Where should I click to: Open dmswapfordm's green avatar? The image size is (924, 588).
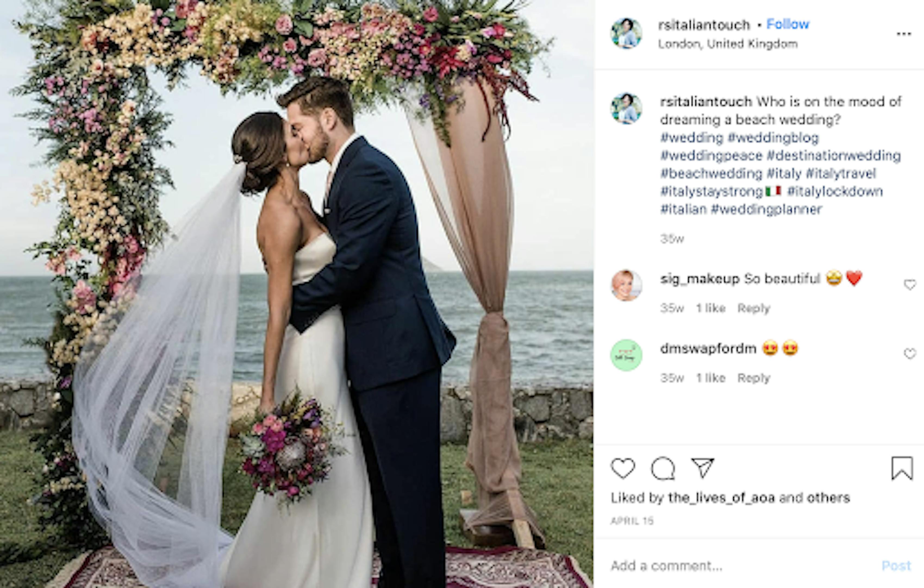tap(626, 355)
